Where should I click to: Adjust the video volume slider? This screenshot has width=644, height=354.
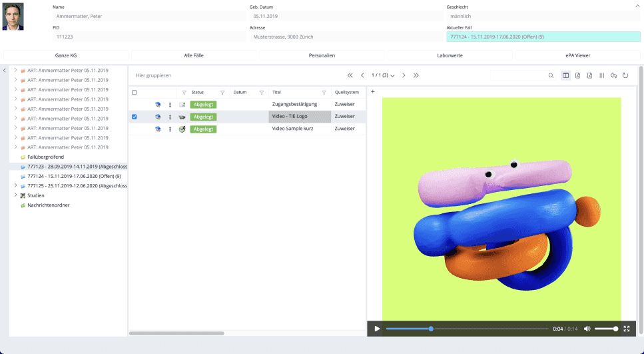606,329
